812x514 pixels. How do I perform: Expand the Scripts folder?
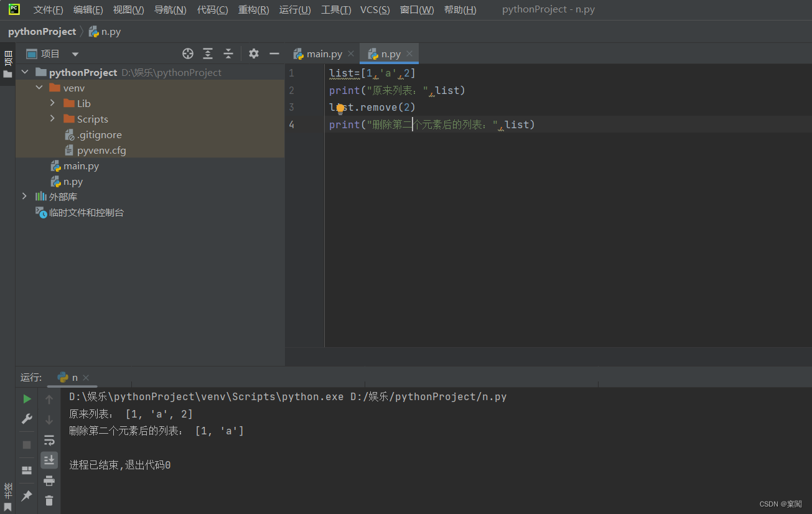[53, 119]
